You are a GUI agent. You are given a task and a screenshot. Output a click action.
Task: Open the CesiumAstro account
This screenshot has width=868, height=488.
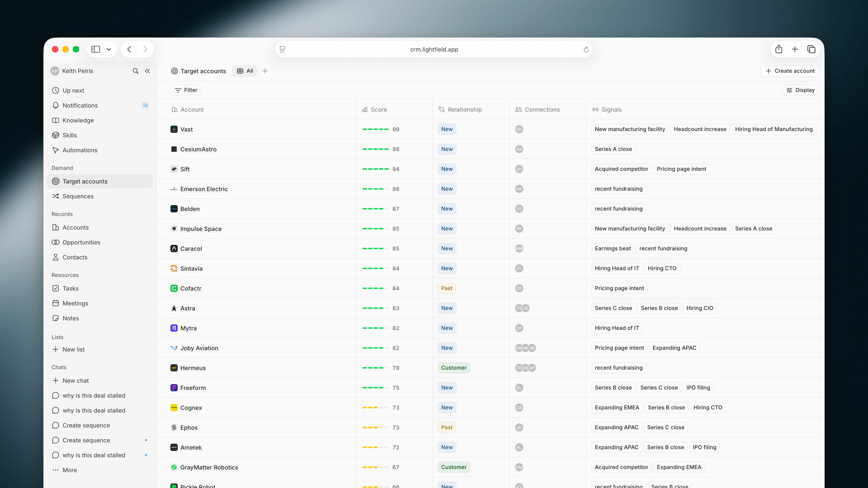click(x=198, y=149)
